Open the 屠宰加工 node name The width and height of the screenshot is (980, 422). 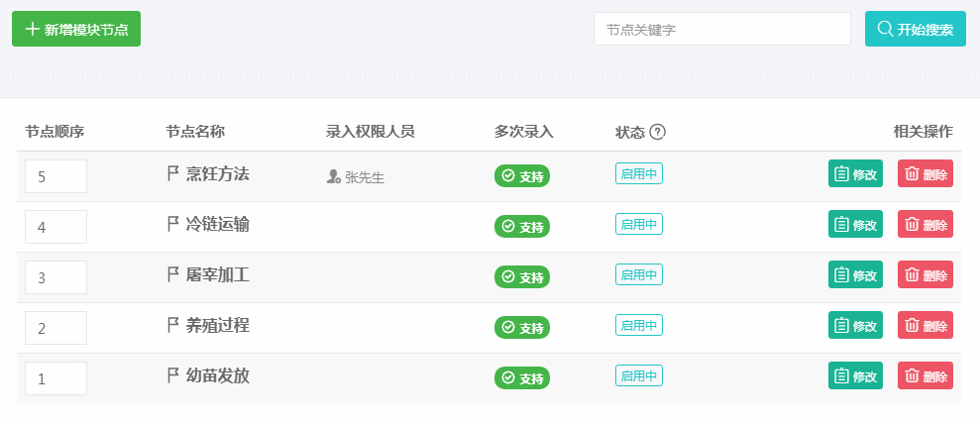pos(217,274)
